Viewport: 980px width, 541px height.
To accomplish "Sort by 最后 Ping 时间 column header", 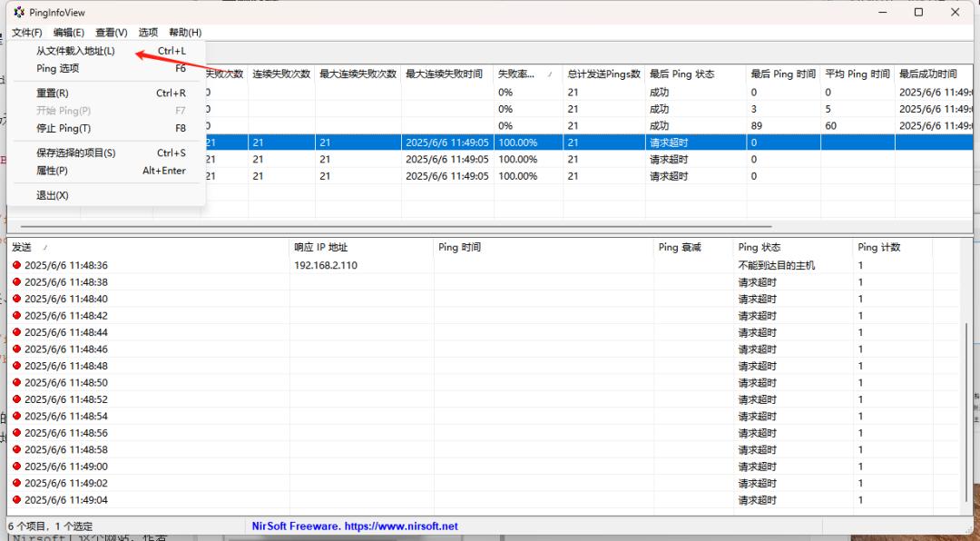I will tap(783, 74).
